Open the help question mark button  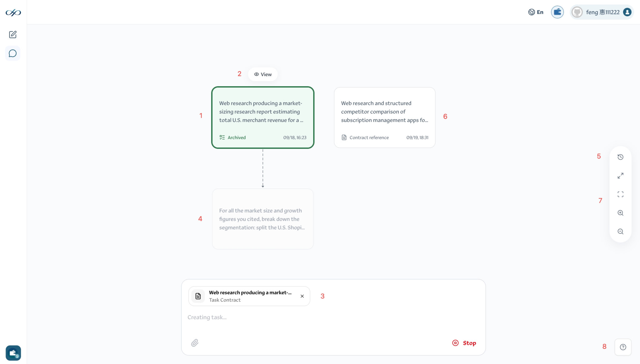[623, 347]
